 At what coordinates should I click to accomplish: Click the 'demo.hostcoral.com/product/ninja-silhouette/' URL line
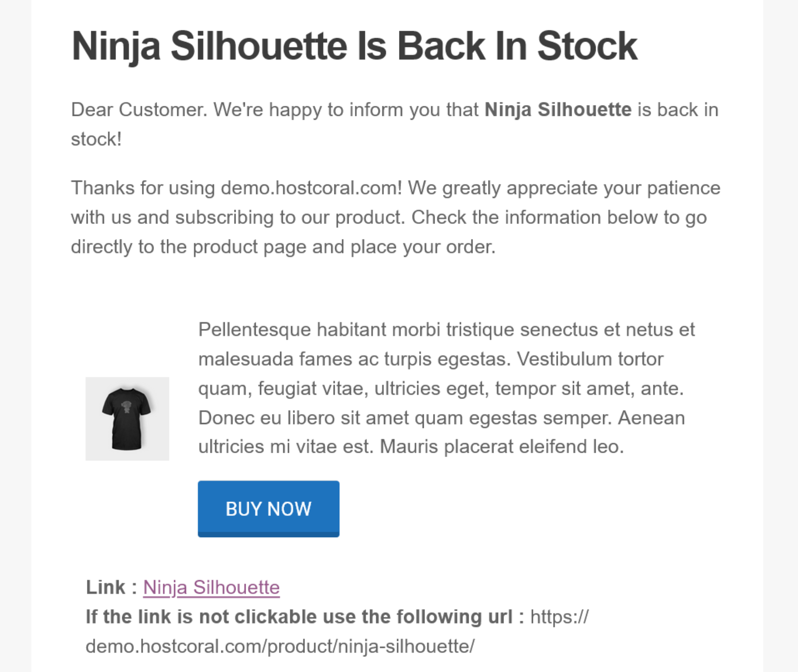(280, 646)
